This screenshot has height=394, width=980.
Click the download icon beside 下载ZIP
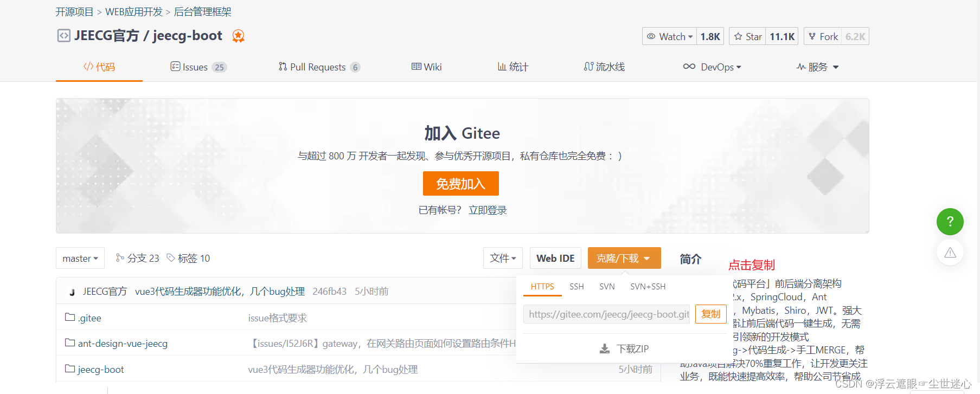(604, 348)
